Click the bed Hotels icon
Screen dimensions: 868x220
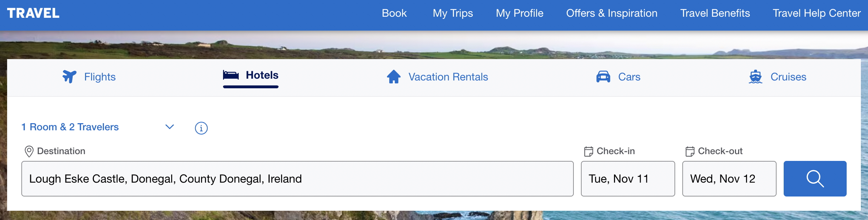(231, 75)
